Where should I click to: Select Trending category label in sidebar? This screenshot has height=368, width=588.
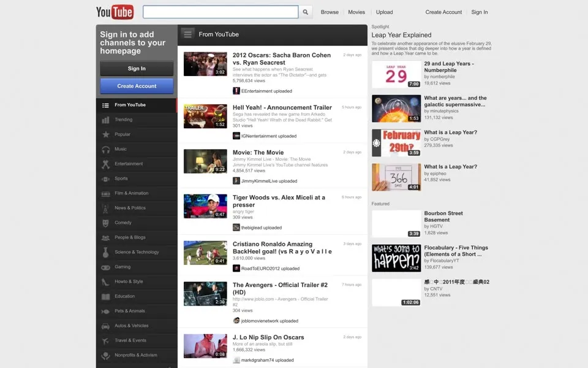pyautogui.click(x=123, y=120)
